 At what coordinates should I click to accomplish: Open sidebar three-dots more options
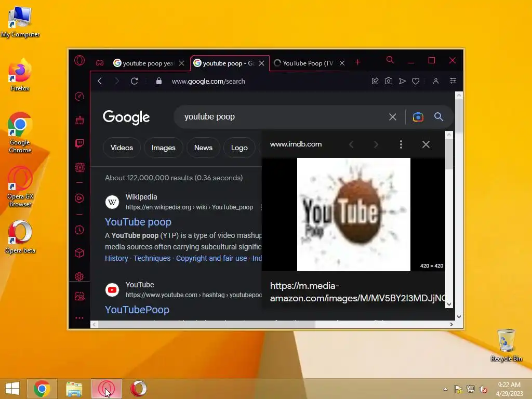(79, 318)
